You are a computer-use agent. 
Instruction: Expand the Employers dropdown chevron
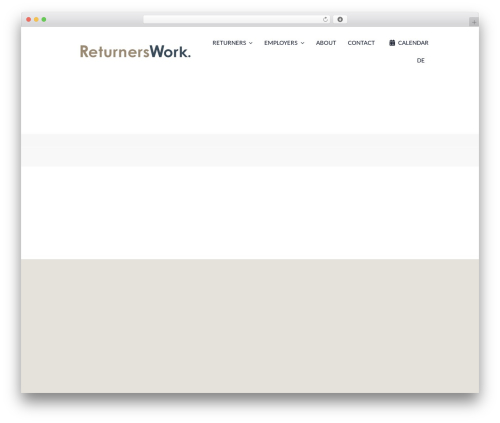click(x=302, y=43)
